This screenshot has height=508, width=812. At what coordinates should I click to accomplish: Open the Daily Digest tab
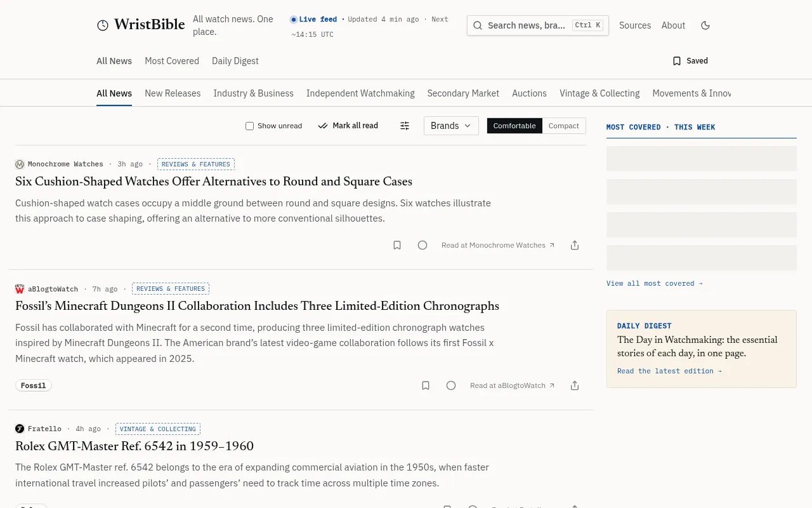click(235, 61)
